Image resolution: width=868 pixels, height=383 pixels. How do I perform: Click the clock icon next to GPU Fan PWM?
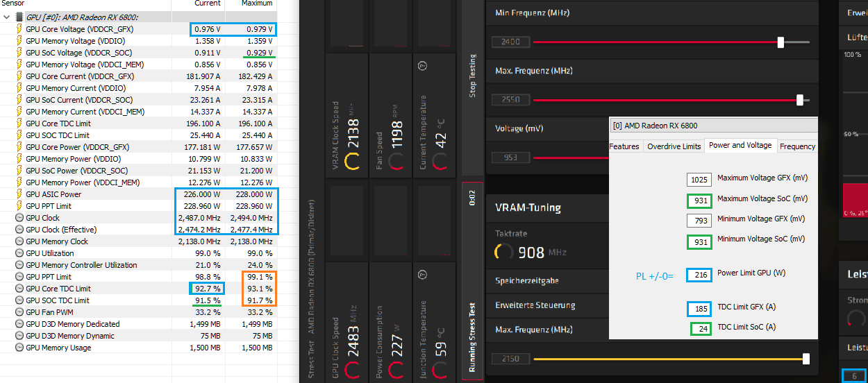[19, 312]
